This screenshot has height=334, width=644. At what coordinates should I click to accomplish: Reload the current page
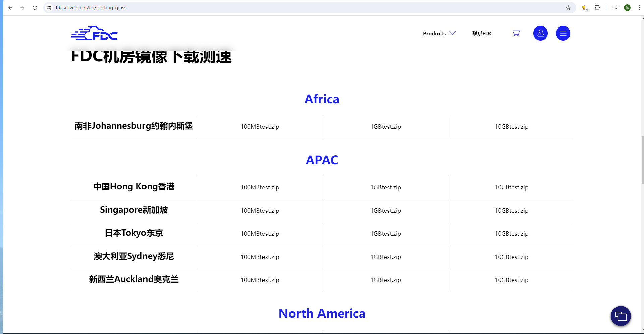pyautogui.click(x=35, y=8)
